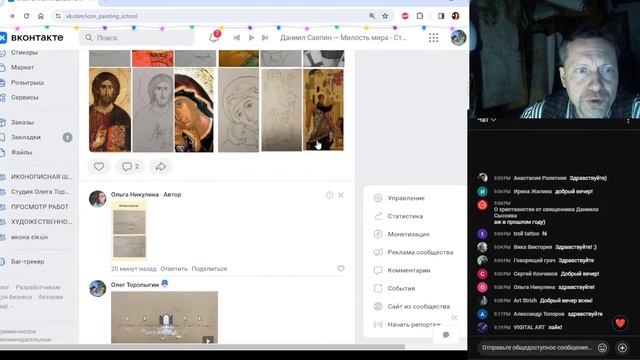
Task: Open the rightmost icon with the standing figure
Action: [x=323, y=110]
